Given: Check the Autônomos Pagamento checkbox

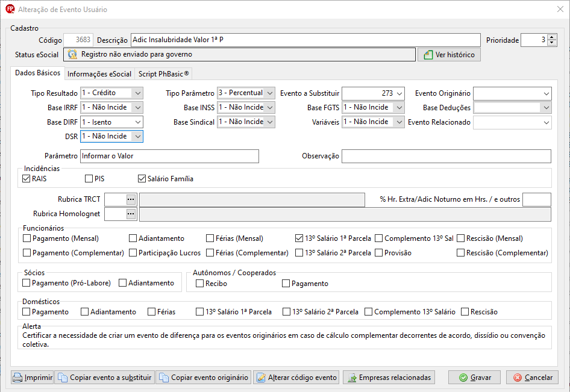Looking at the screenshot, I should point(286,284).
